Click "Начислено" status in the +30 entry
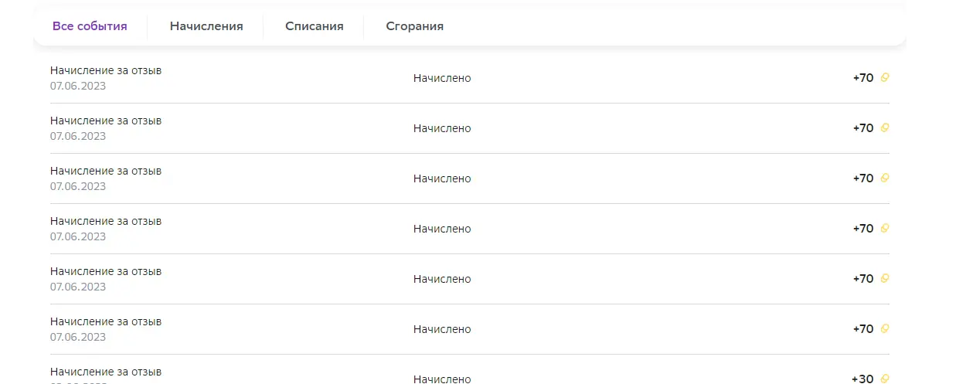The image size is (980, 384). 442,379
